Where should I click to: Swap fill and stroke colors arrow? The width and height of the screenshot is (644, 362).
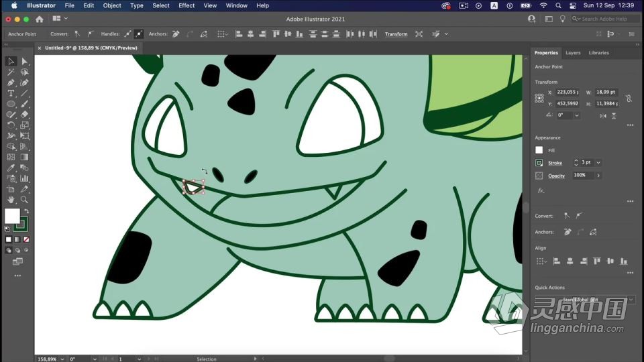click(x=26, y=211)
